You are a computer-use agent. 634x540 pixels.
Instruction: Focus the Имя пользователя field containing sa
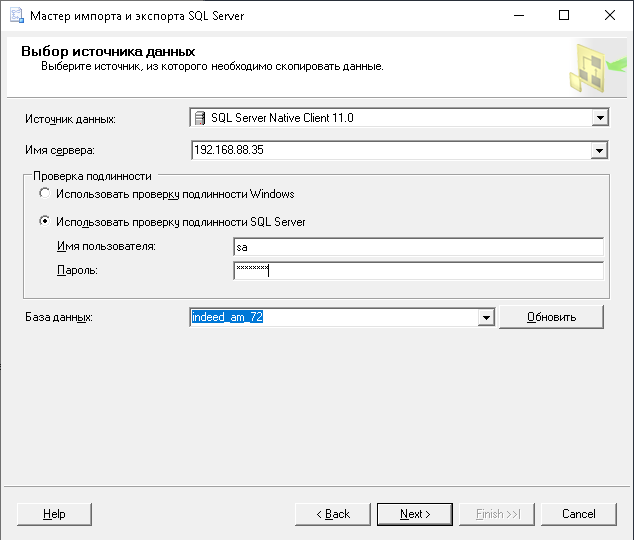[x=417, y=247]
